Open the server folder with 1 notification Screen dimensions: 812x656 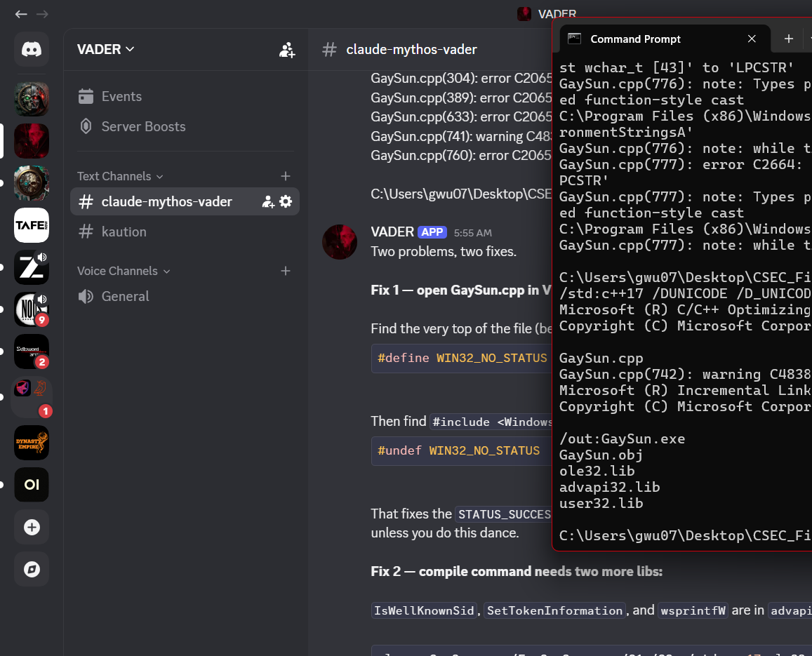coord(32,398)
